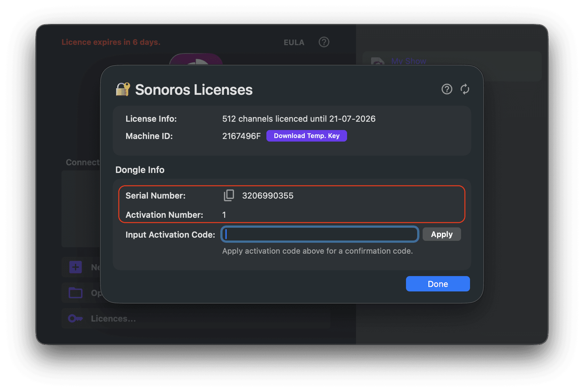The image size is (584, 392).
Task: Click the Dongle Info heading
Action: click(x=140, y=170)
